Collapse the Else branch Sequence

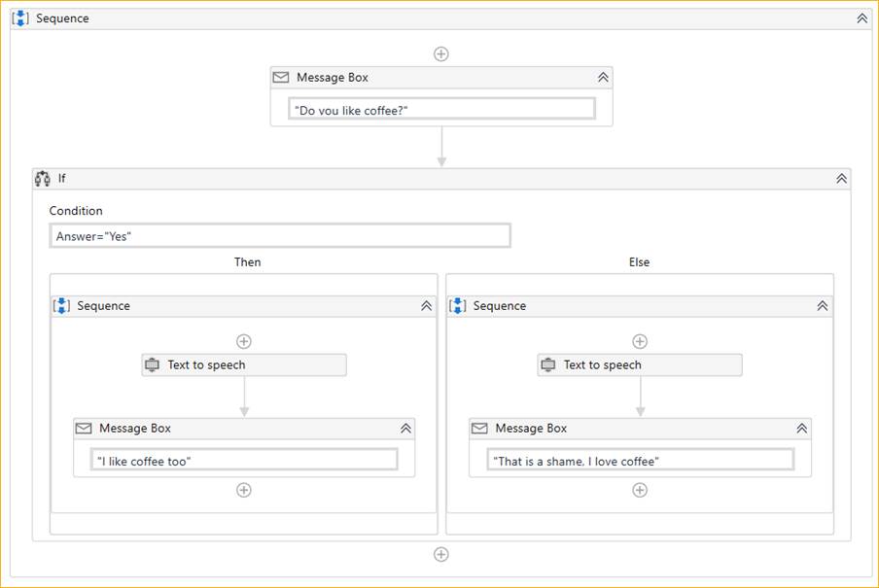point(823,305)
